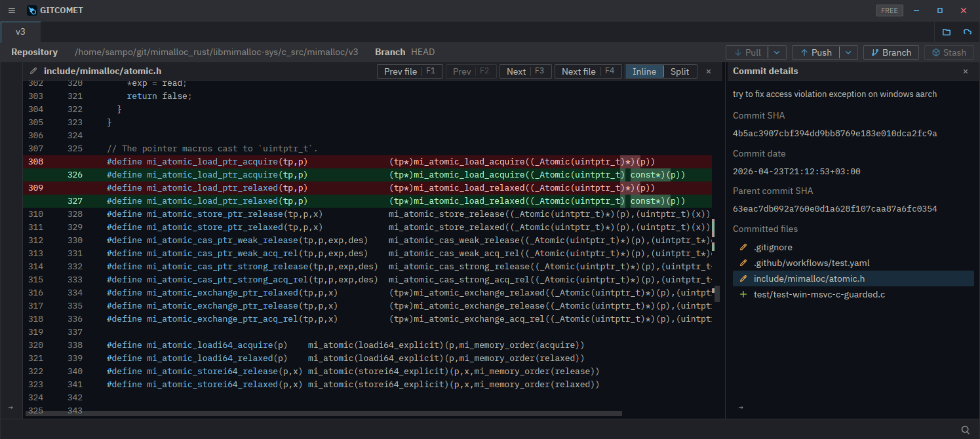Close the Commit details panel
Image resolution: width=980 pixels, height=439 pixels.
(965, 71)
